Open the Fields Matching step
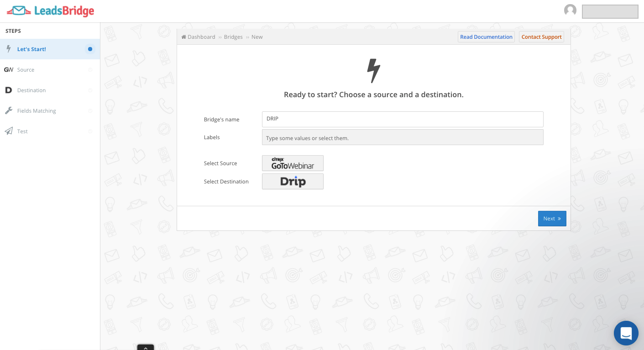The image size is (644, 350). click(50, 110)
